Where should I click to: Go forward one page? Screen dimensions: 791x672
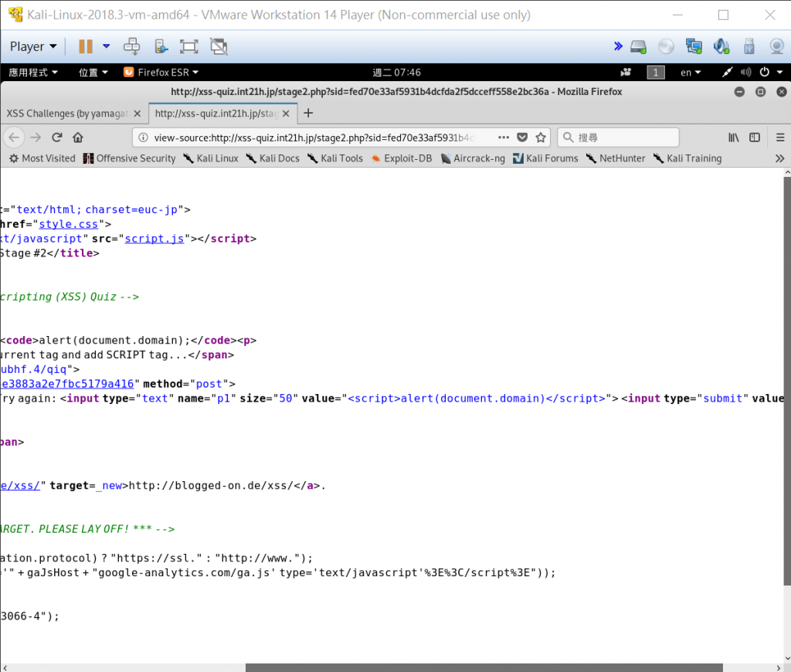[36, 137]
